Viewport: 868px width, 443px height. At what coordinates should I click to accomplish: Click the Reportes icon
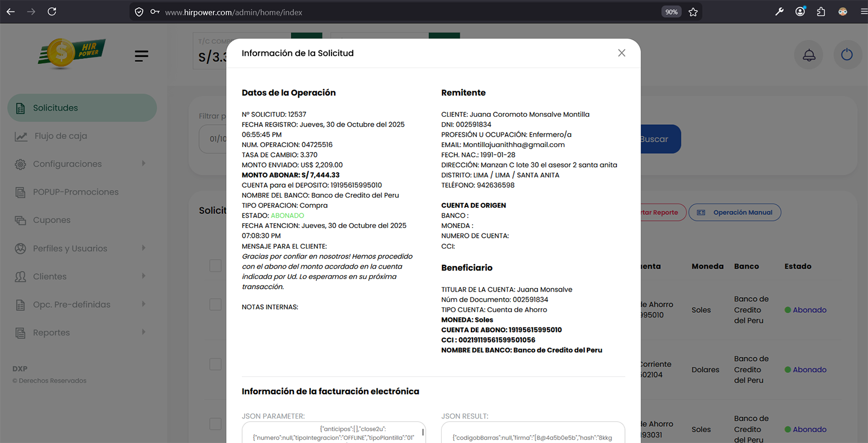pyautogui.click(x=21, y=333)
